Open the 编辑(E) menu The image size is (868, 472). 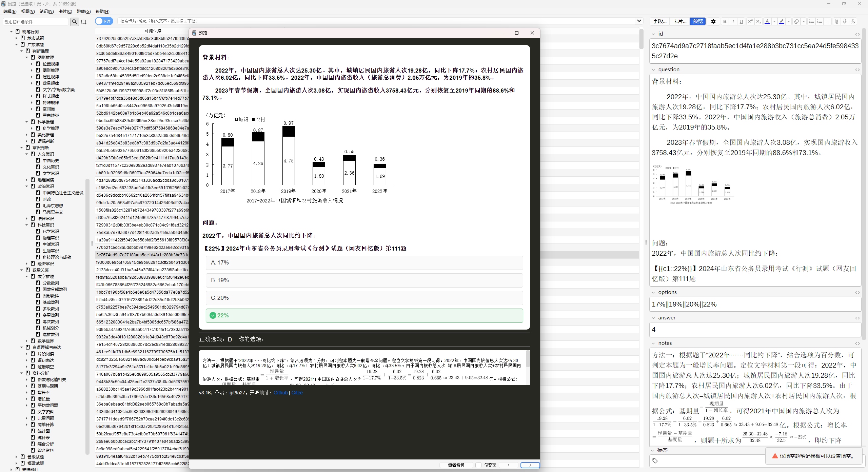[10, 12]
